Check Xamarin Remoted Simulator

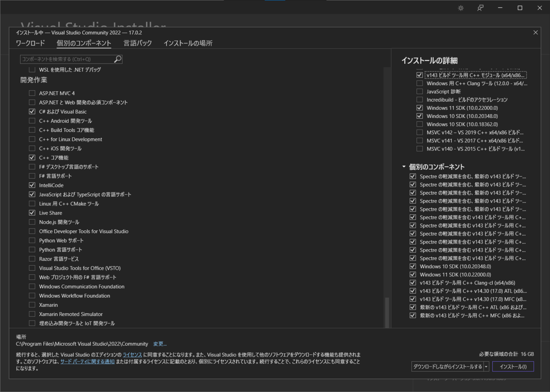tap(32, 314)
